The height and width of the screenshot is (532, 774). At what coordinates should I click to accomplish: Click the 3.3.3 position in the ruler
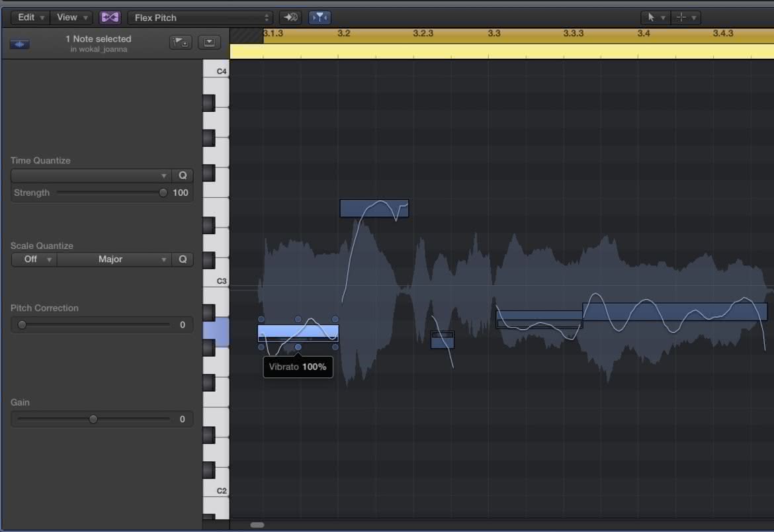tap(573, 34)
